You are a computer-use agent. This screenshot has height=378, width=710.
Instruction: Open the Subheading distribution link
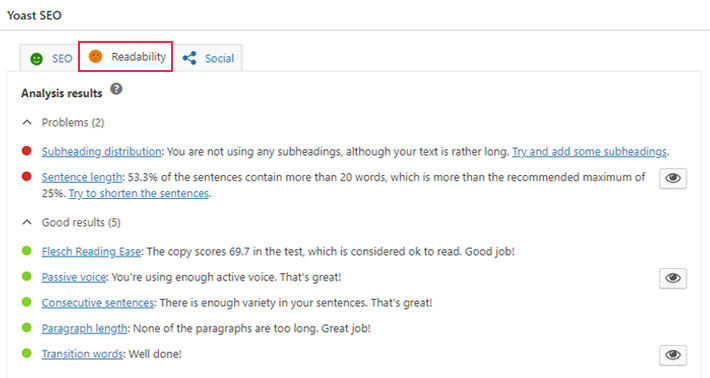[x=101, y=152]
